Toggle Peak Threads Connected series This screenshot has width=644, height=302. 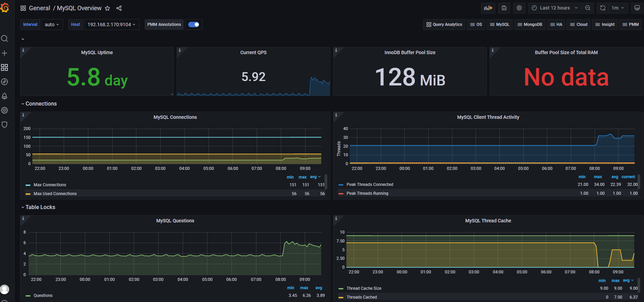point(370,185)
